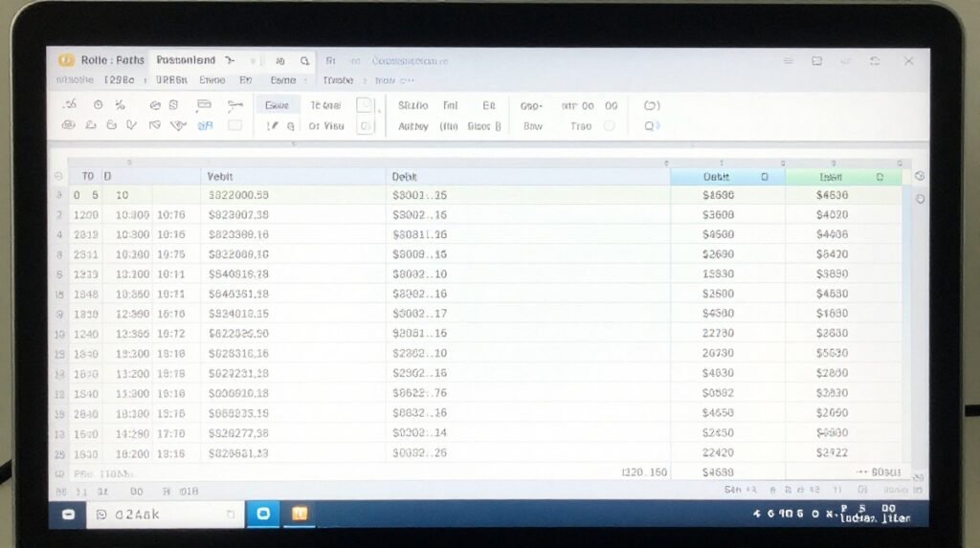Open the Windows Start button on the taskbar
This screenshot has width=980, height=548.
69,515
